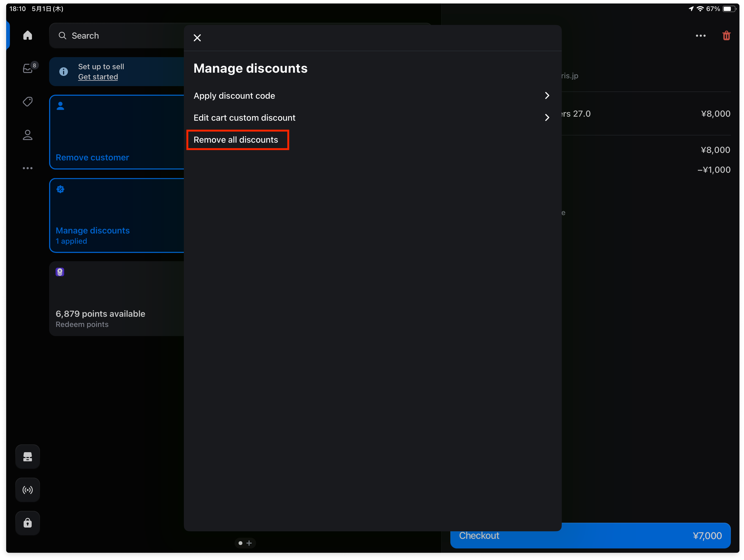Open Edit cart custom discount

372,118
